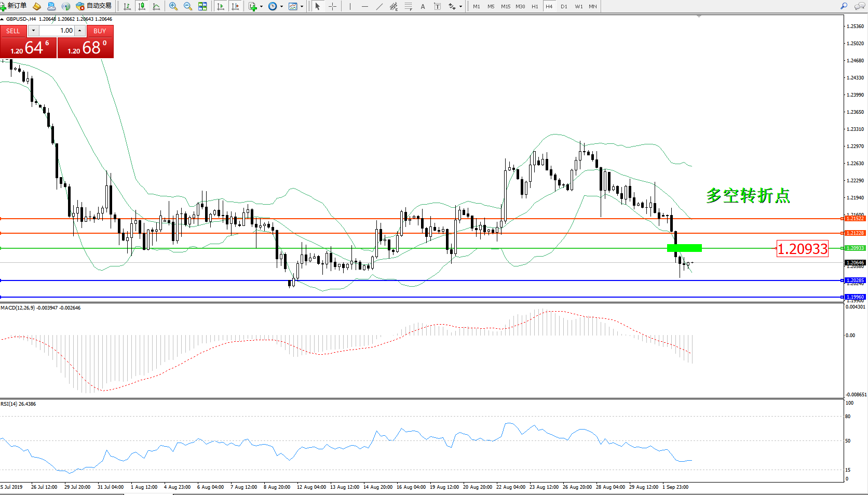Open the templates dropdown arrow

tap(302, 7)
